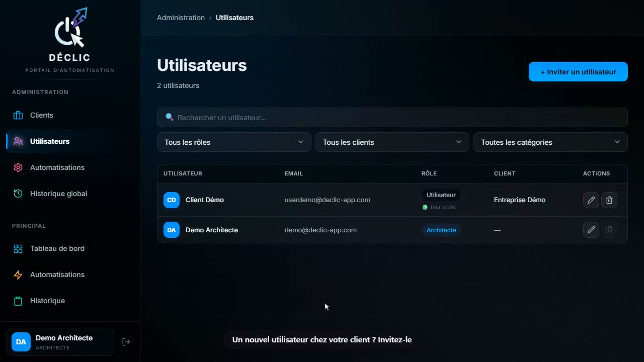Click the UTILISATEUR column header

point(183,173)
